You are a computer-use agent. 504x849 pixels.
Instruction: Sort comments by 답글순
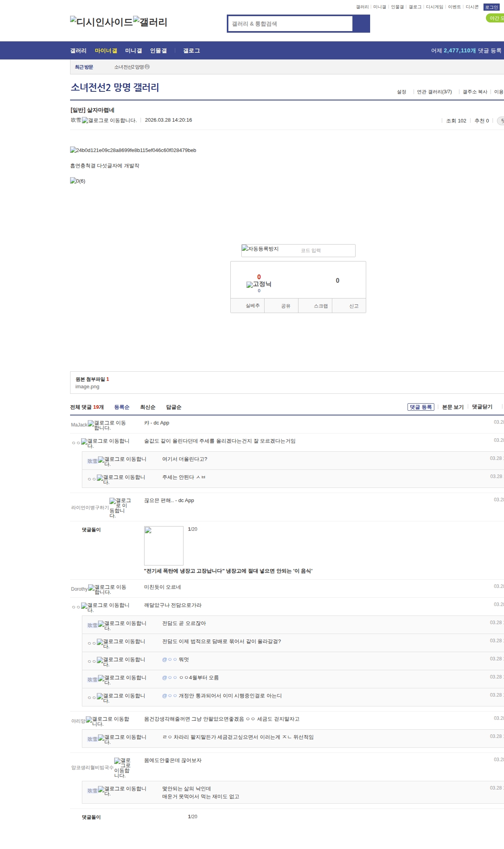click(174, 407)
